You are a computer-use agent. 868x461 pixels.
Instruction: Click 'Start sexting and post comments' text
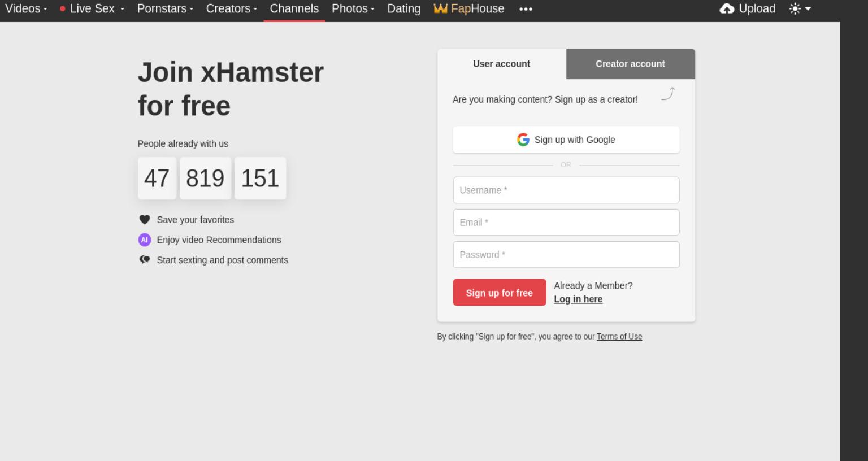click(x=222, y=260)
